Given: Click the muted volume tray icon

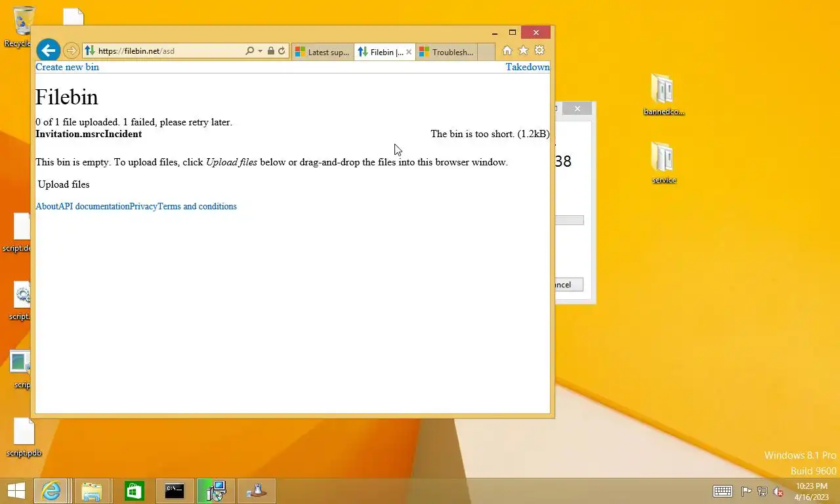Looking at the screenshot, I should pyautogui.click(x=778, y=491).
